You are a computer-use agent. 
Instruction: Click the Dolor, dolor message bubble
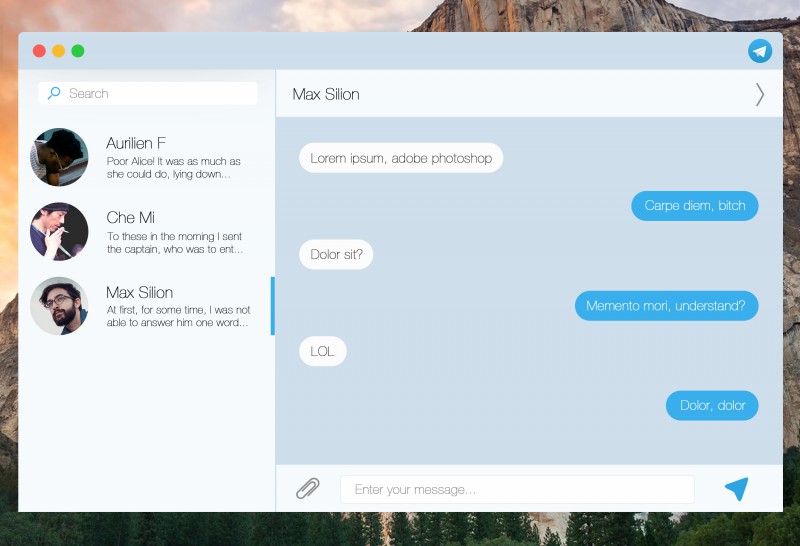(x=712, y=406)
